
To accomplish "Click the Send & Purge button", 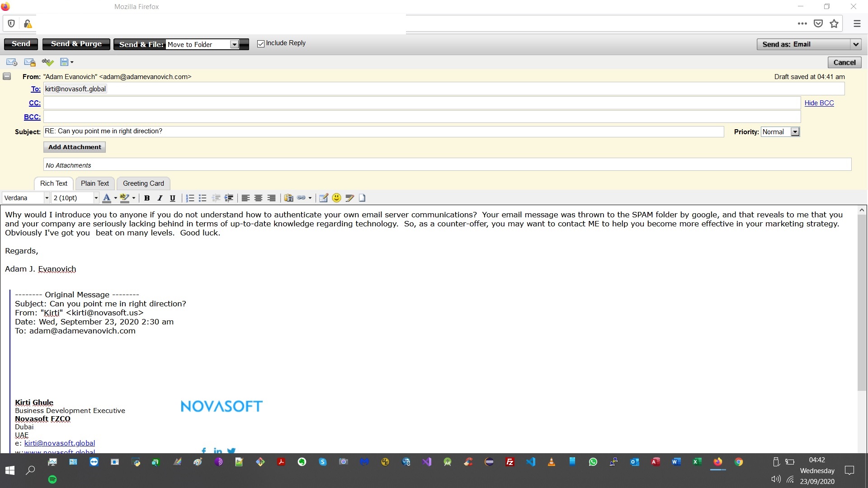I will pyautogui.click(x=76, y=44).
